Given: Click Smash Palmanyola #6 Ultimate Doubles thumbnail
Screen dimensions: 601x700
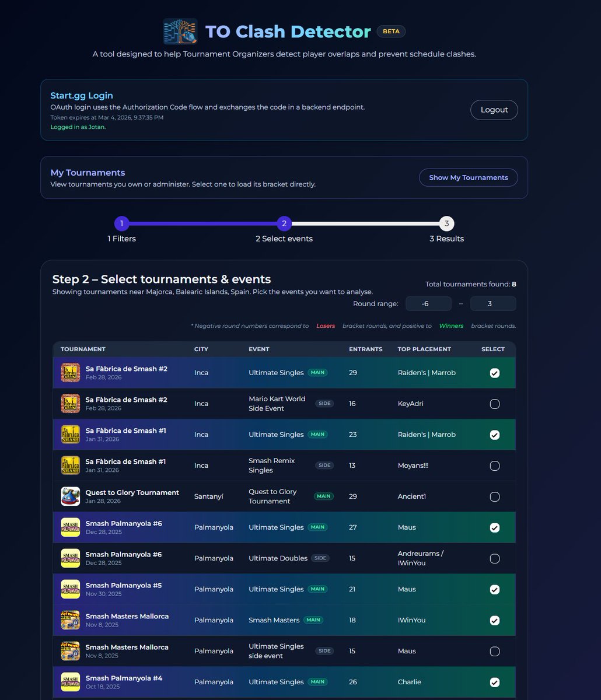Looking at the screenshot, I should [x=71, y=558].
